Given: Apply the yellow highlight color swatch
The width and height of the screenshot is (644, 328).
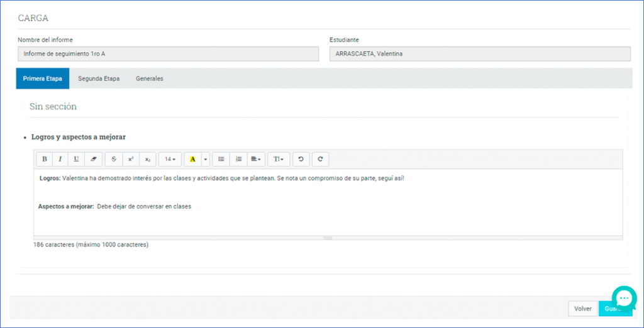Looking at the screenshot, I should coord(192,159).
